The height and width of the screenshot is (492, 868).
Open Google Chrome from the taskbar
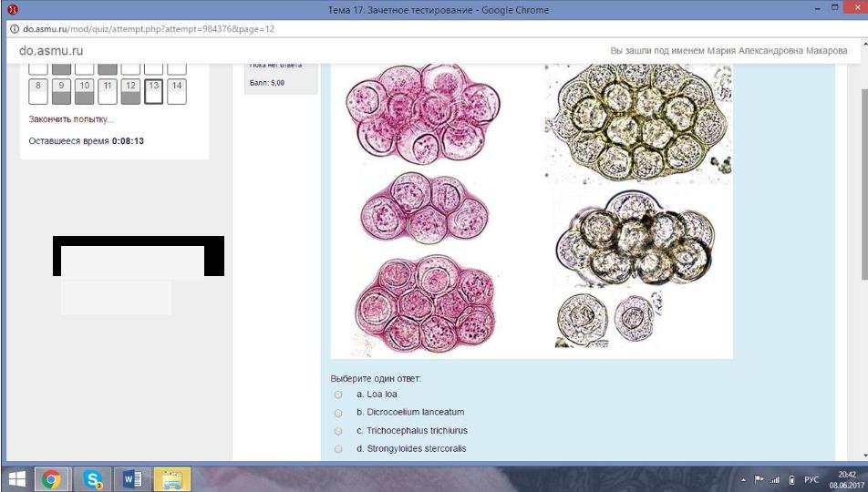click(x=50, y=479)
